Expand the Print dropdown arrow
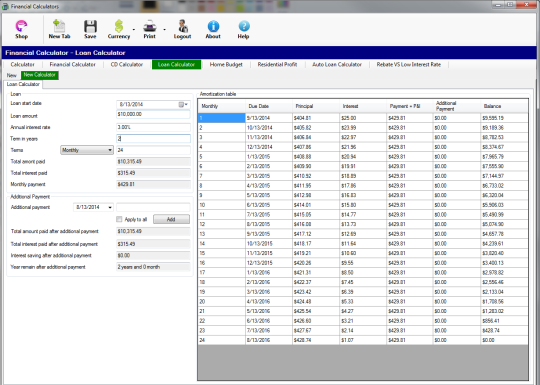Image resolution: width=540 pixels, height=385 pixels. [164, 30]
